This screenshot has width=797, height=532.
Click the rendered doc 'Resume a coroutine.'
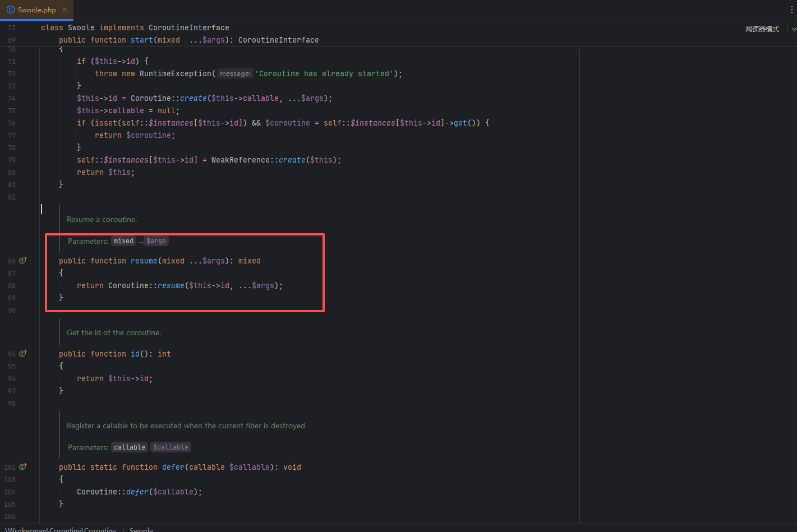tap(102, 219)
